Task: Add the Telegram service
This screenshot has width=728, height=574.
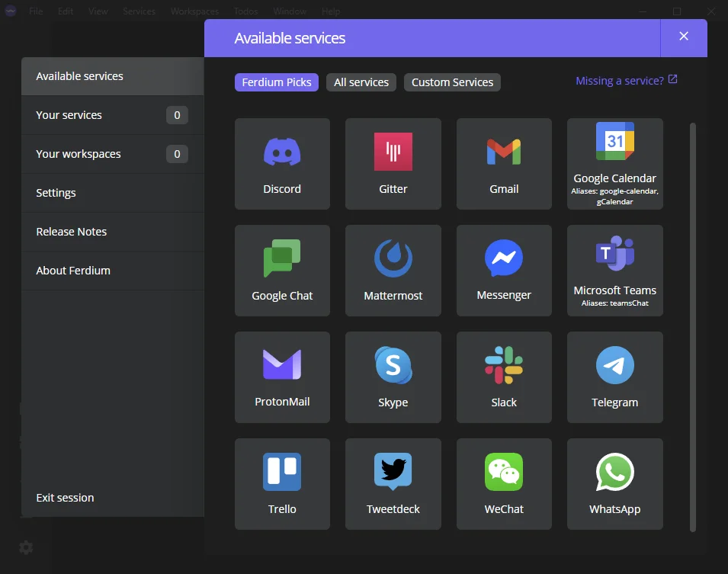Action: 614,377
